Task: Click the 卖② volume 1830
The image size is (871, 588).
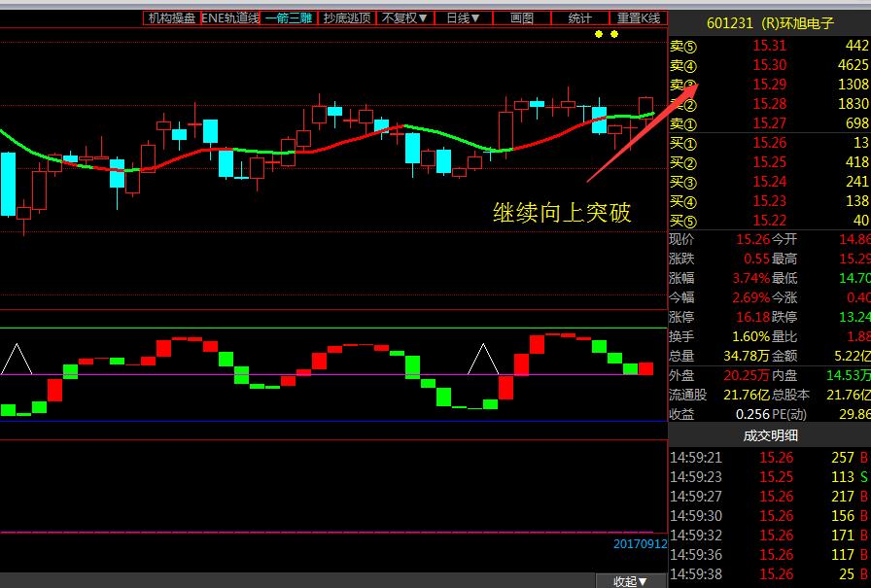Action: point(853,104)
